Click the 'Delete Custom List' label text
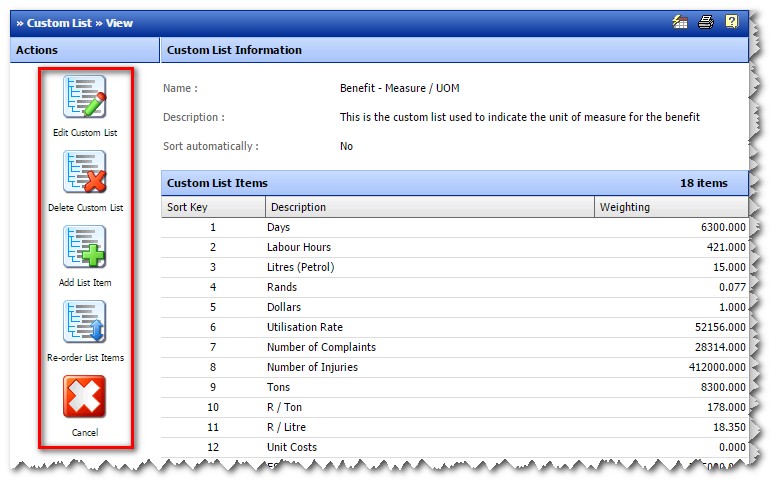The height and width of the screenshot is (487, 777). point(85,208)
